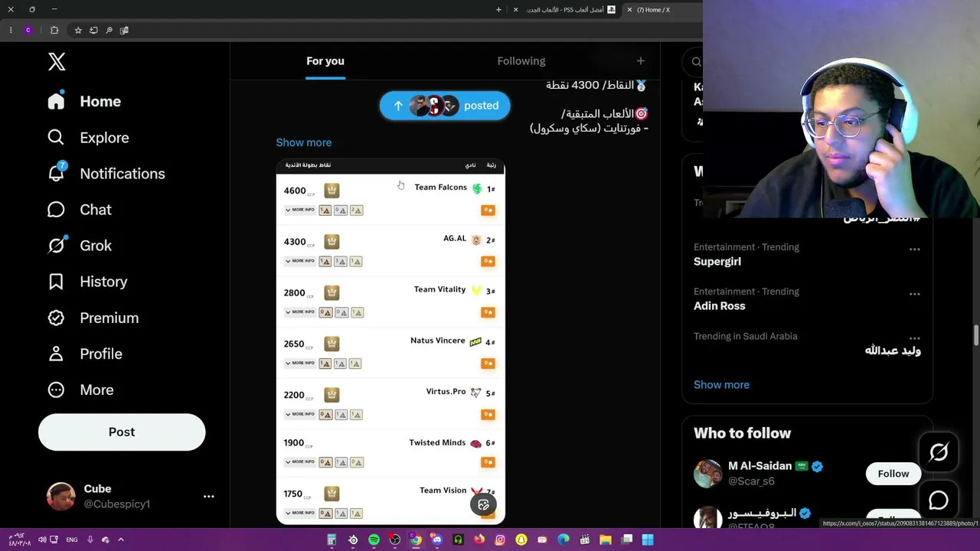Viewport: 980px width, 551px height.
Task: Click the zoom magnifier icon in the address bar
Action: tap(109, 31)
